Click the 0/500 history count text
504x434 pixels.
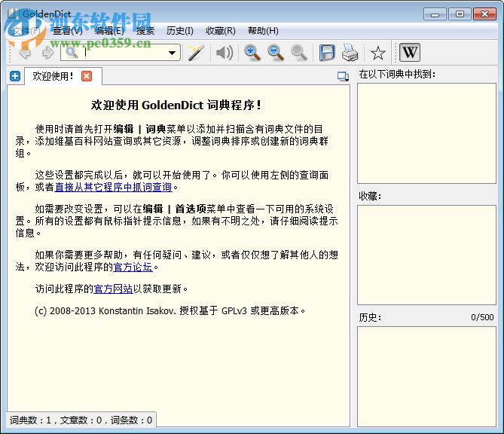pyautogui.click(x=482, y=317)
